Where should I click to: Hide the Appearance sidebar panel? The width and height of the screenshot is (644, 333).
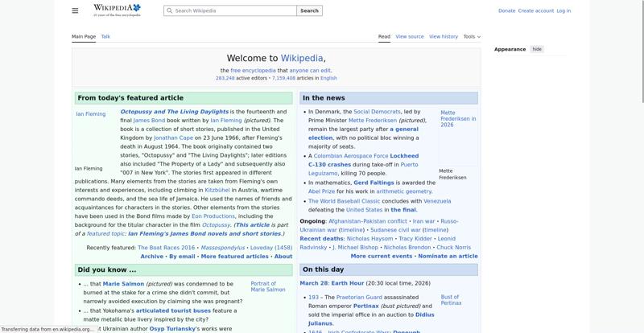tap(537, 49)
